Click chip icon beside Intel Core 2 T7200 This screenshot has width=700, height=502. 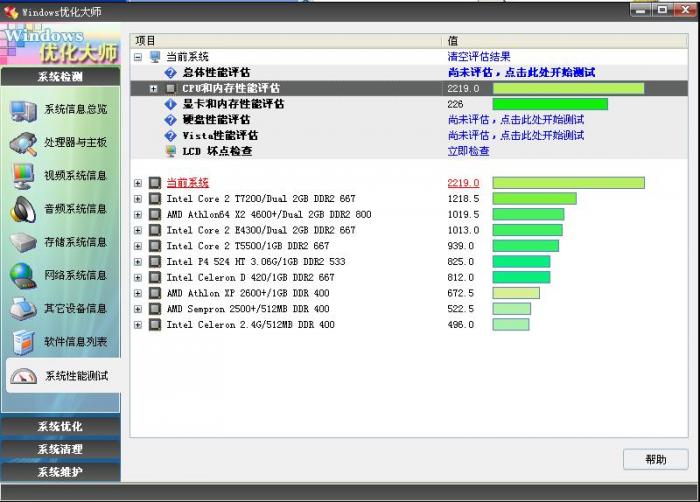[x=155, y=199]
